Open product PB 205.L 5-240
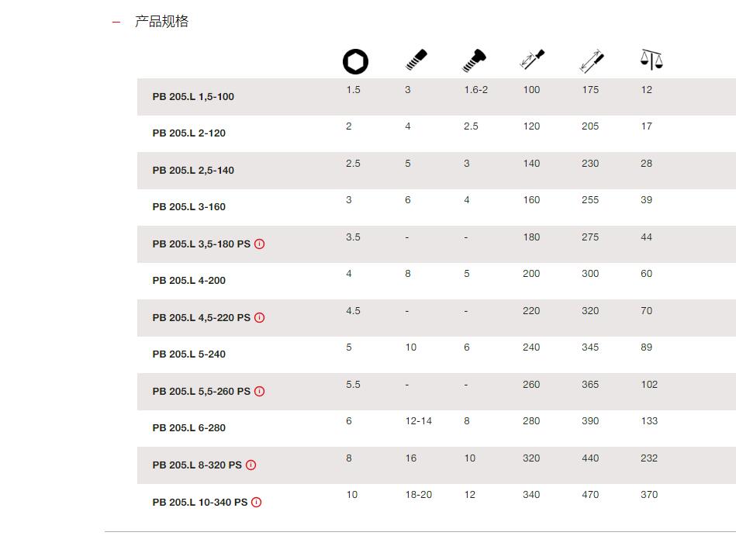 click(188, 354)
